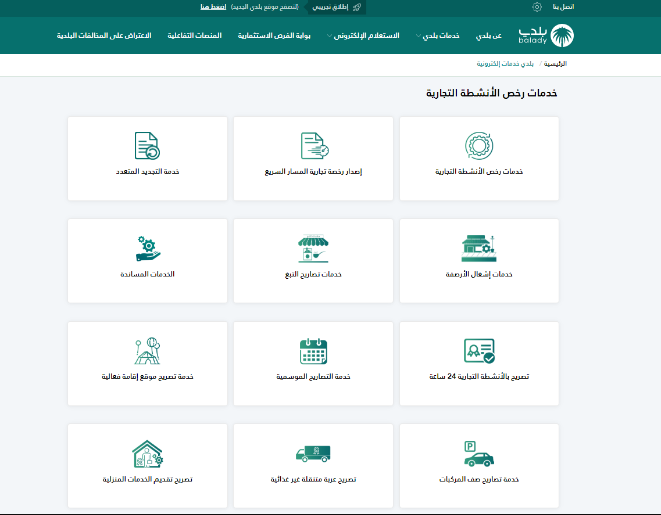
Task: Click the اضغط هنا link in top banner
Action: coord(213,7)
